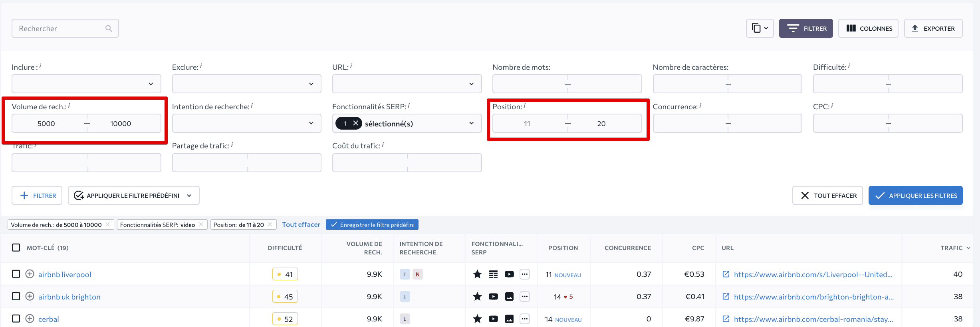This screenshot has width=980, height=327.
Task: Click APPLIQUER LES FILTRES
Action: click(x=916, y=195)
